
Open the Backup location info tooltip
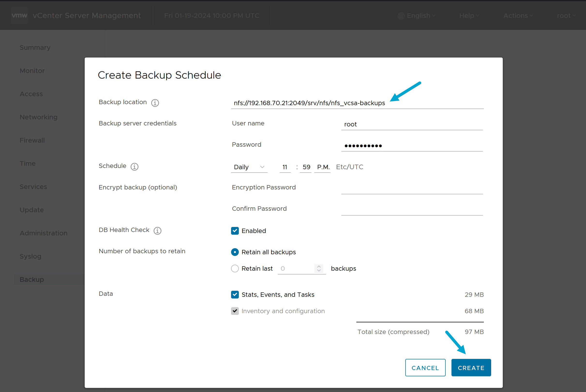(x=155, y=102)
